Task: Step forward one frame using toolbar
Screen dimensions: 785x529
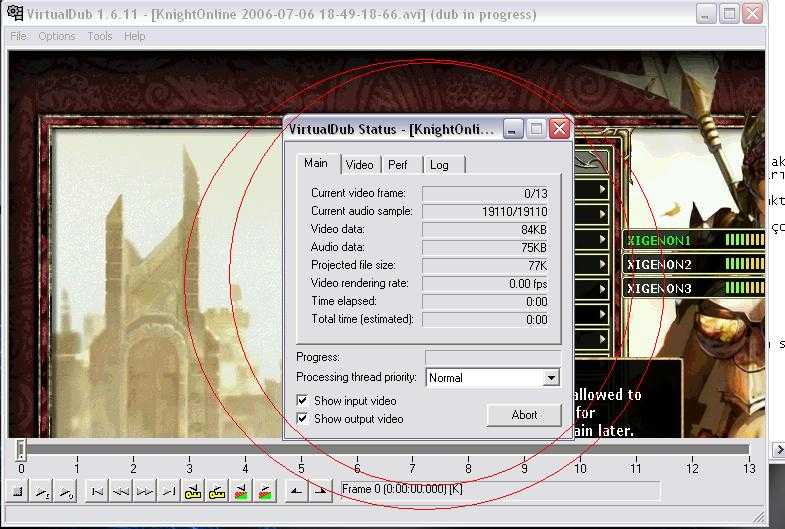Action: point(145,491)
